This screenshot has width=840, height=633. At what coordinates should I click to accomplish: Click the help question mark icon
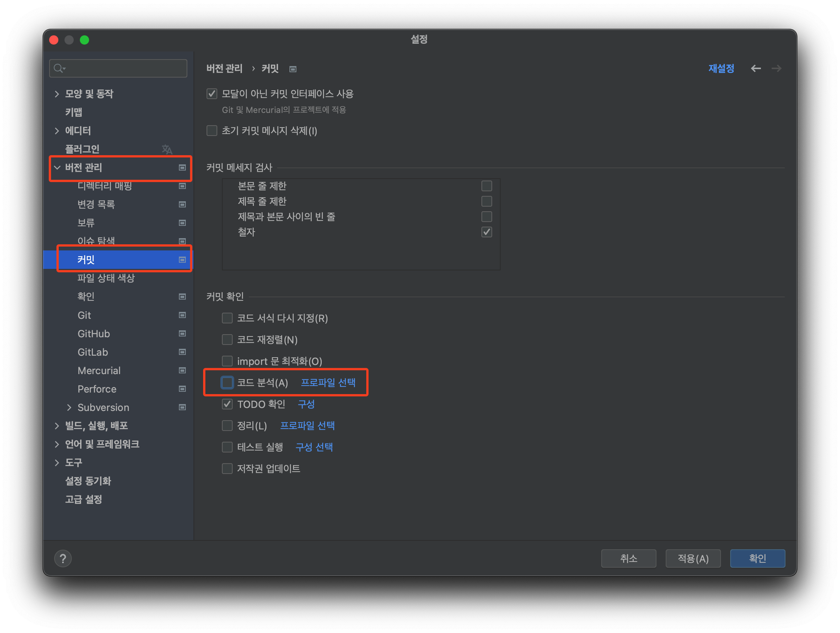63,558
